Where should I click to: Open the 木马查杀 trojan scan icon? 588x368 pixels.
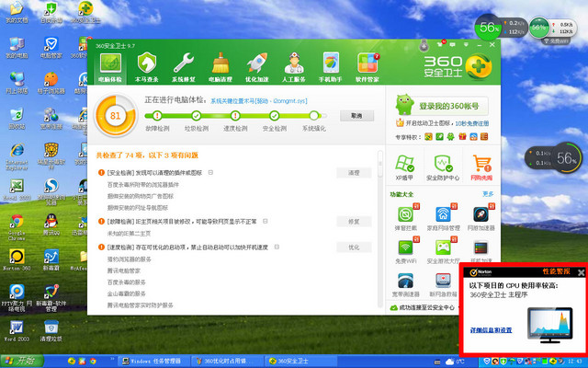[x=147, y=65]
